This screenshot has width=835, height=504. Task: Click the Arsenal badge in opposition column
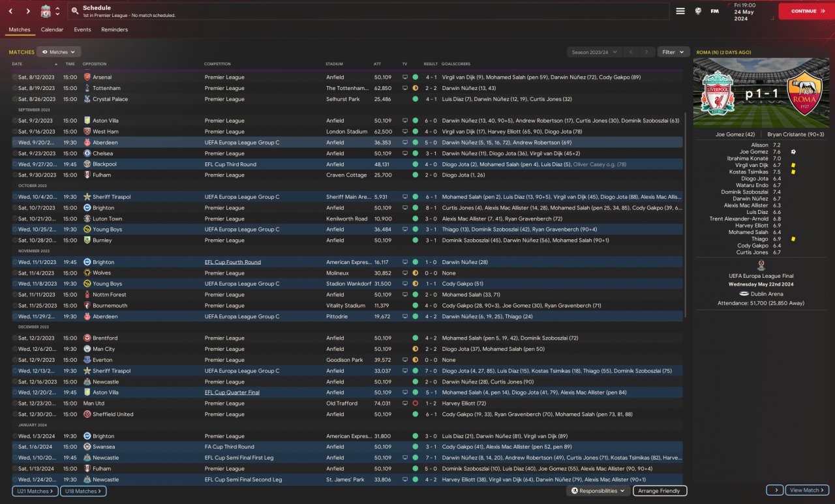click(x=87, y=77)
